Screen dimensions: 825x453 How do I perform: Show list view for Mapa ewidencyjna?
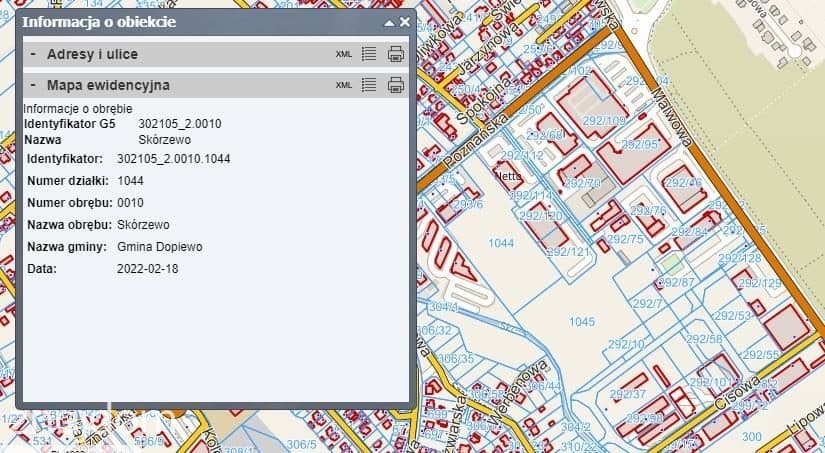369,85
